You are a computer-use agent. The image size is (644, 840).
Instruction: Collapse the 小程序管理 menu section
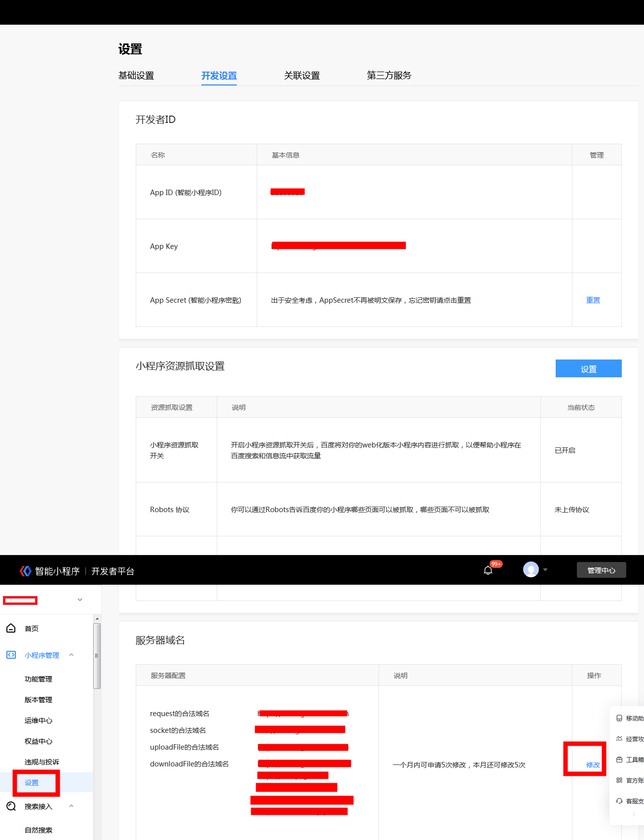coord(72,655)
